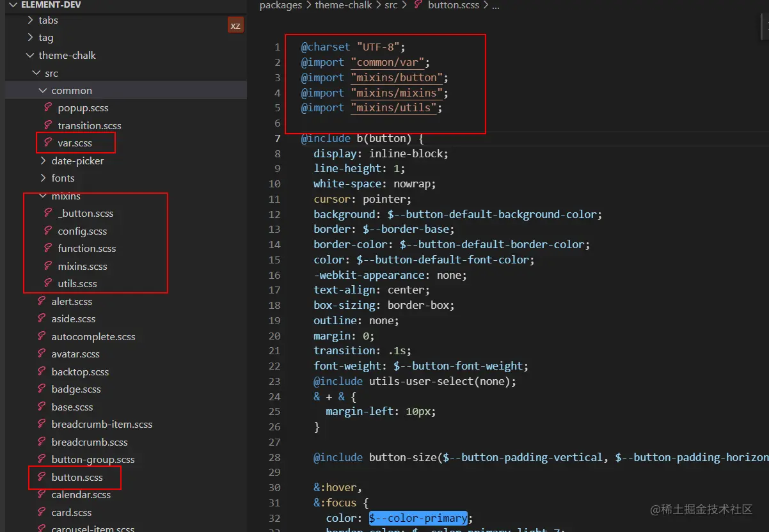
Task: Click the Sass icon beside card.scss
Action: pos(42,512)
